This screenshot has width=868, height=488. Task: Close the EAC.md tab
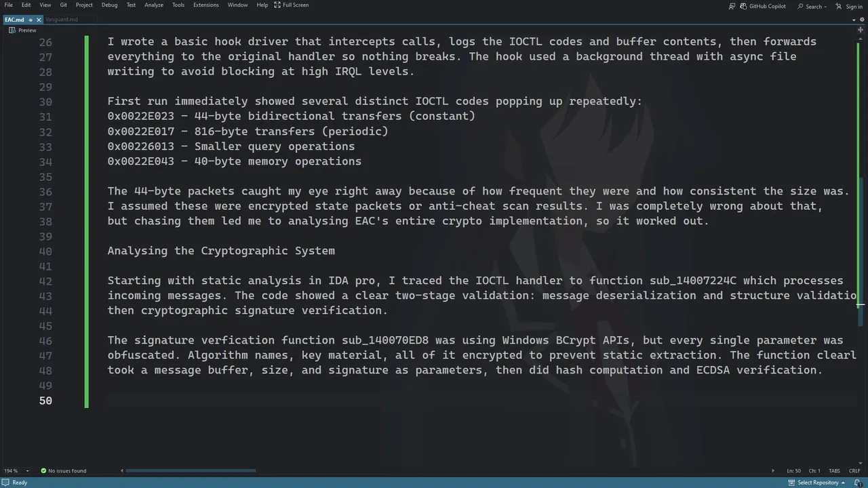[39, 20]
